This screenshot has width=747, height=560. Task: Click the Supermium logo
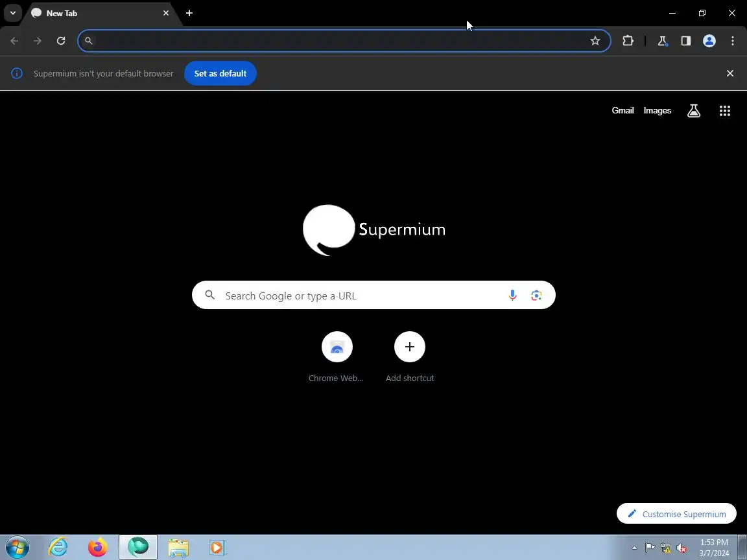click(x=374, y=230)
